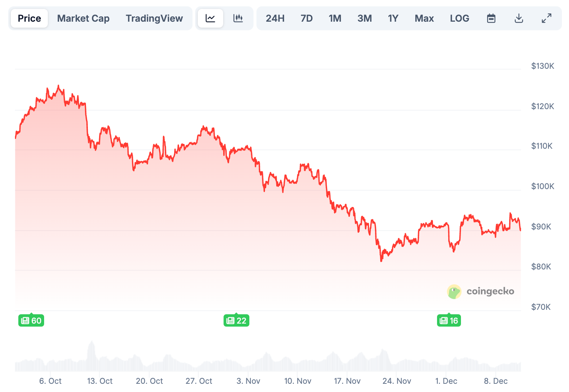This screenshot has width=569, height=392.
Task: Select the 3M range option
Action: 365,18
